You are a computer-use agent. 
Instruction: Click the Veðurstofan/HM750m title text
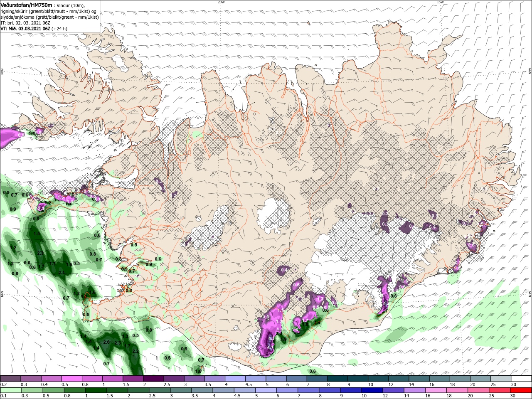click(x=26, y=5)
